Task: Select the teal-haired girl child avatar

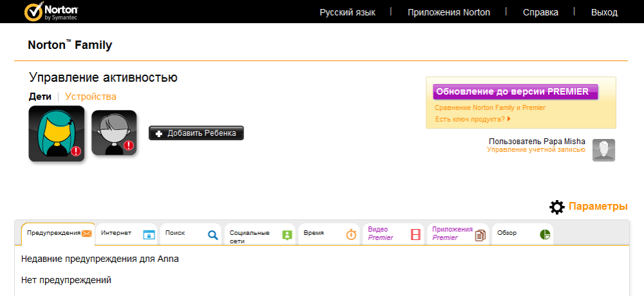Action: click(x=57, y=133)
